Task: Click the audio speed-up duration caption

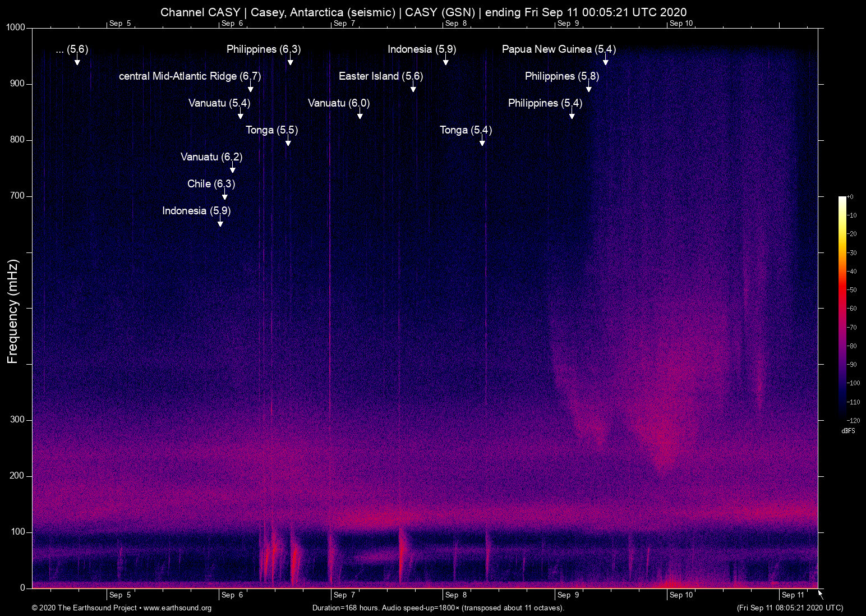Action: tap(438, 608)
